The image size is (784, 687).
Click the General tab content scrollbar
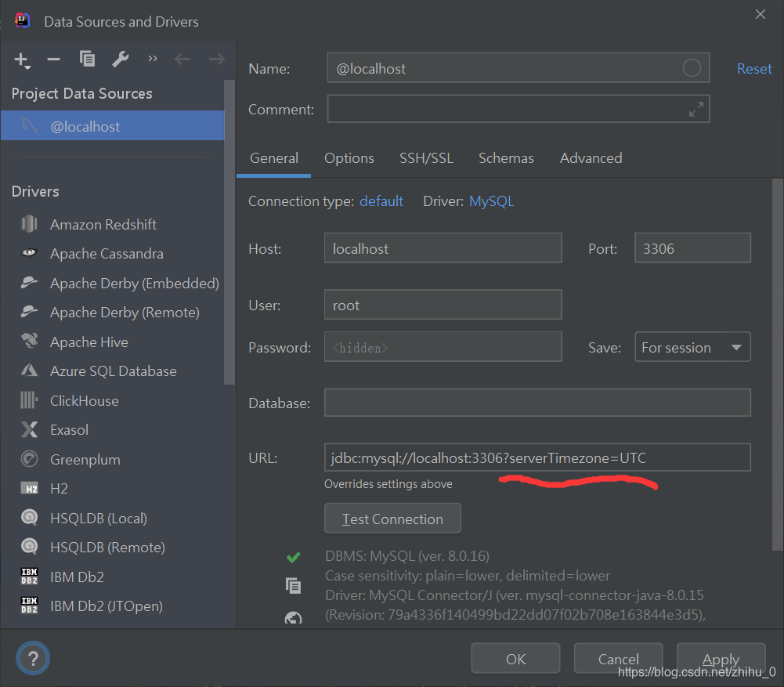[x=778, y=365]
